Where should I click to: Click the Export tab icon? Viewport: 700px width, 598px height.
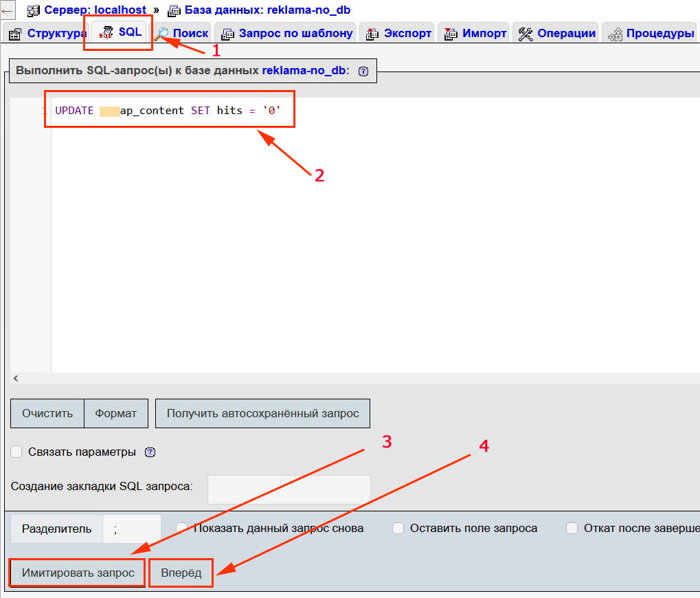(x=373, y=34)
